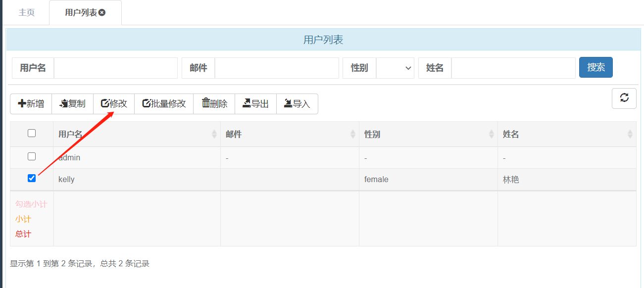Sort table by 邮件 column
Viewport: 644px width, 288px height.
click(290, 134)
